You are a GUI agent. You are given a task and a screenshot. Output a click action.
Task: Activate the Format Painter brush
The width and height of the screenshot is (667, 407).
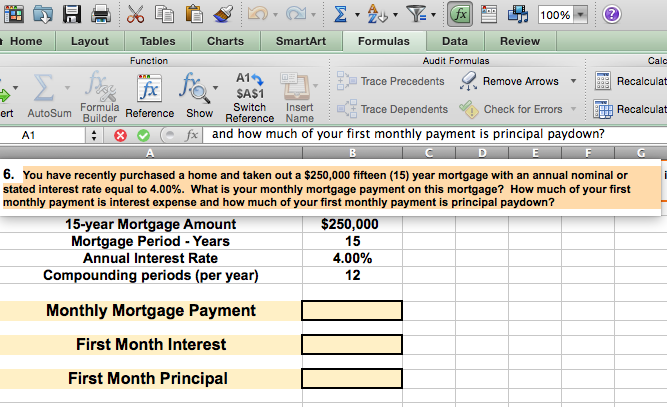[x=223, y=14]
